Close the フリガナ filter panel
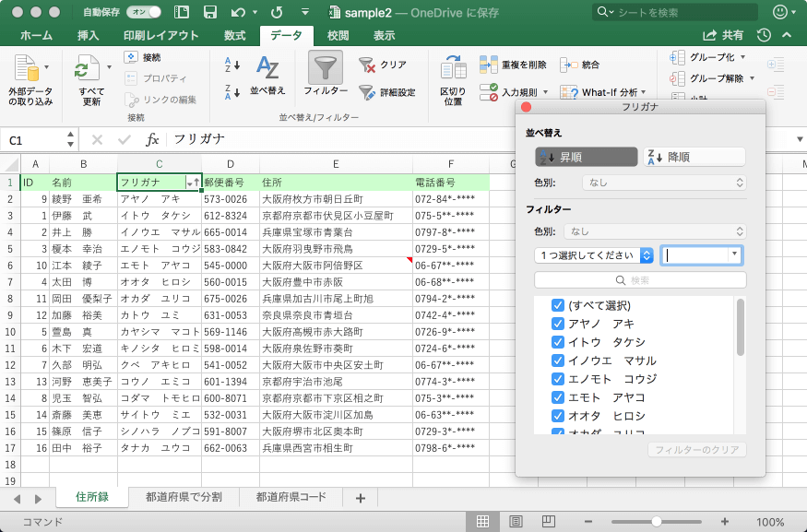The width and height of the screenshot is (807, 532). [x=526, y=107]
